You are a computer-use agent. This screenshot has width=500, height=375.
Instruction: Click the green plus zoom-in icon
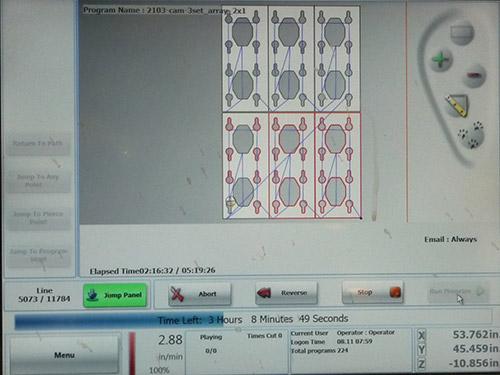(440, 60)
